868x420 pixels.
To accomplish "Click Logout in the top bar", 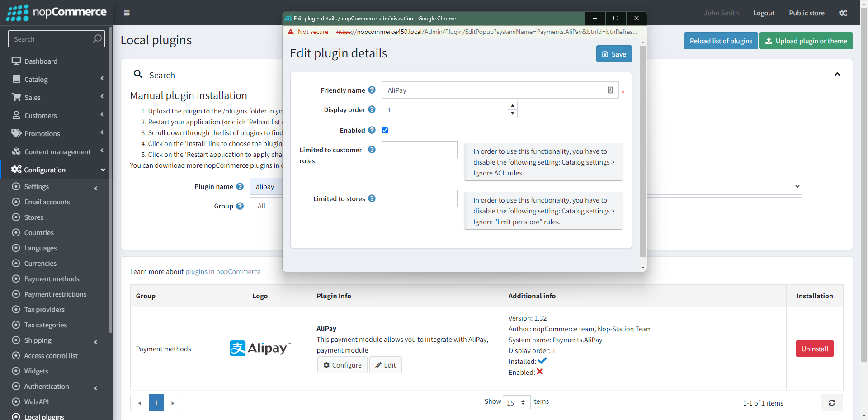I will pyautogui.click(x=764, y=13).
